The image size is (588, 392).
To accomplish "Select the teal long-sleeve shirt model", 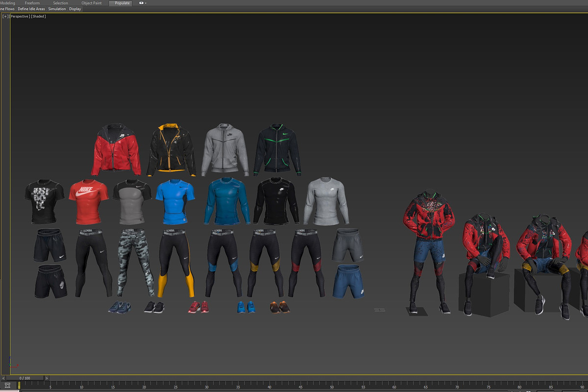I will pyautogui.click(x=226, y=201).
